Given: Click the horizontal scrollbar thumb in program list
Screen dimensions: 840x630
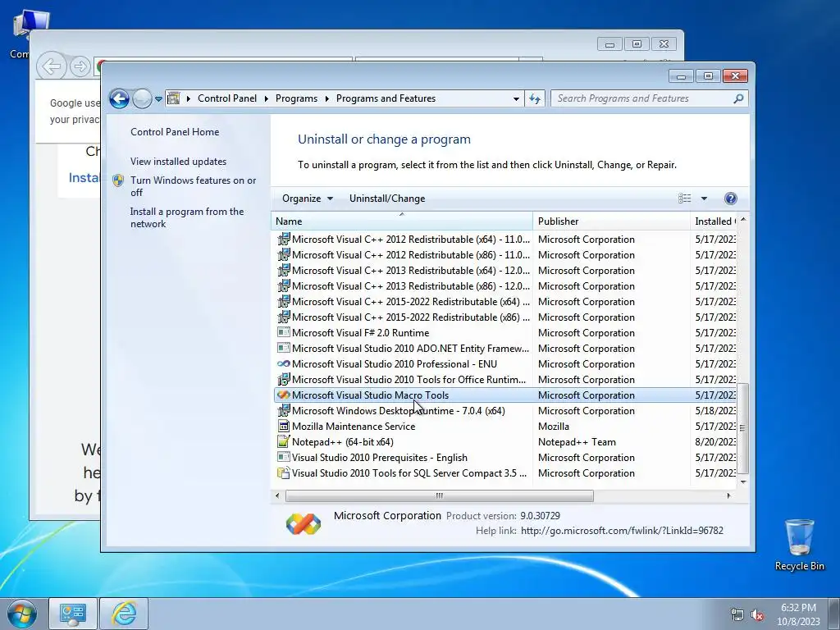Looking at the screenshot, I should point(440,495).
